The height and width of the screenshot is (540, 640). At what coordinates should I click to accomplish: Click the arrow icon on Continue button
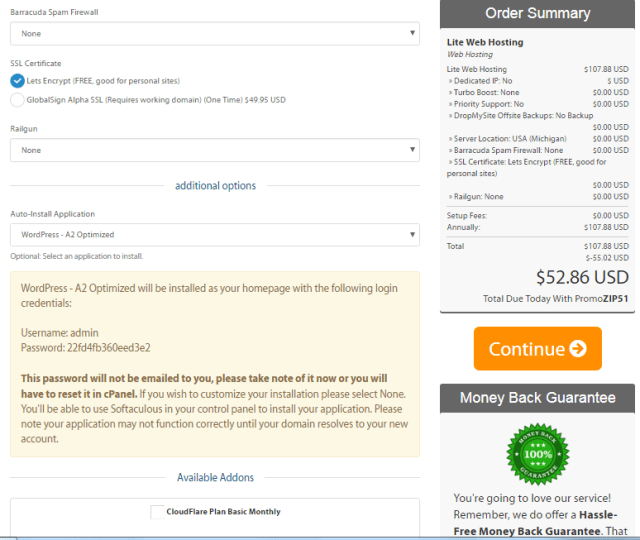coord(578,349)
